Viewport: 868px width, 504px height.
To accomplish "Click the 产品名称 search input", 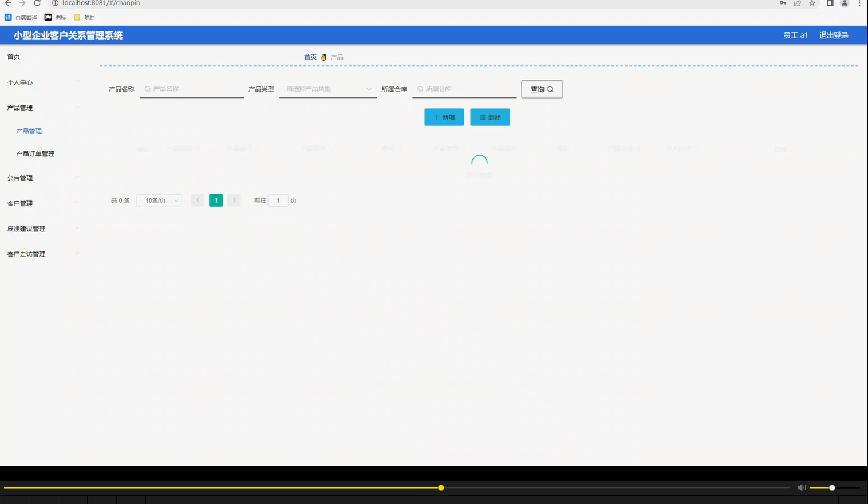I will click(192, 89).
